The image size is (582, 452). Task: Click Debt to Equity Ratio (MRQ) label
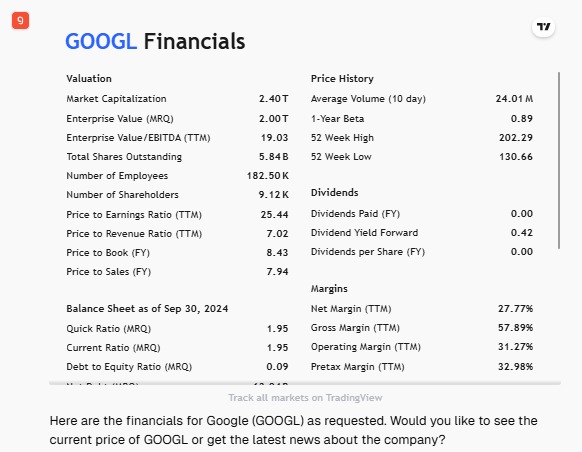[129, 367]
